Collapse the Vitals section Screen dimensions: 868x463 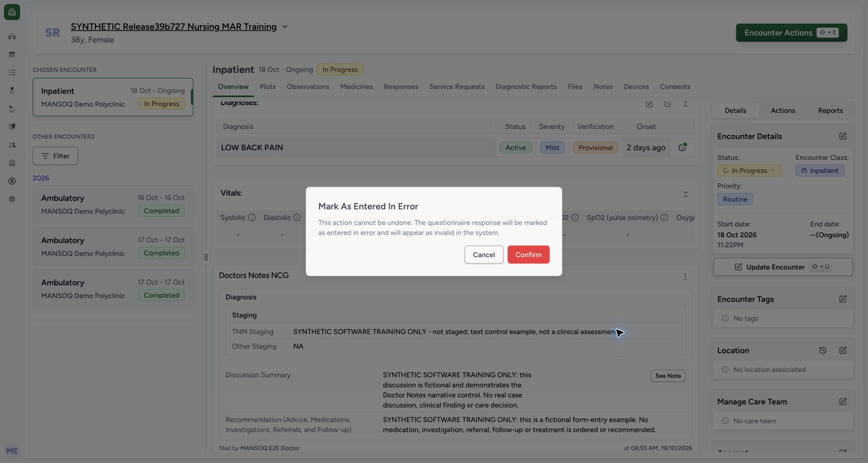(686, 194)
